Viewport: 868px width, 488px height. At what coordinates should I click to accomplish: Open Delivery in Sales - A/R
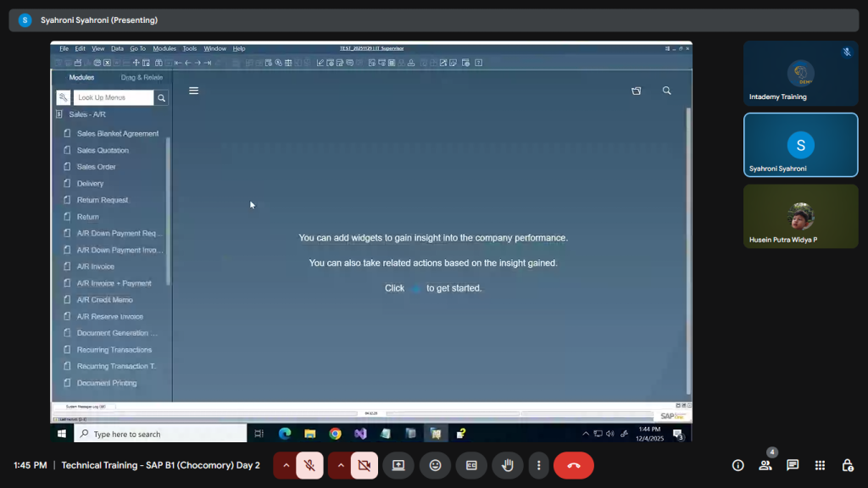90,183
